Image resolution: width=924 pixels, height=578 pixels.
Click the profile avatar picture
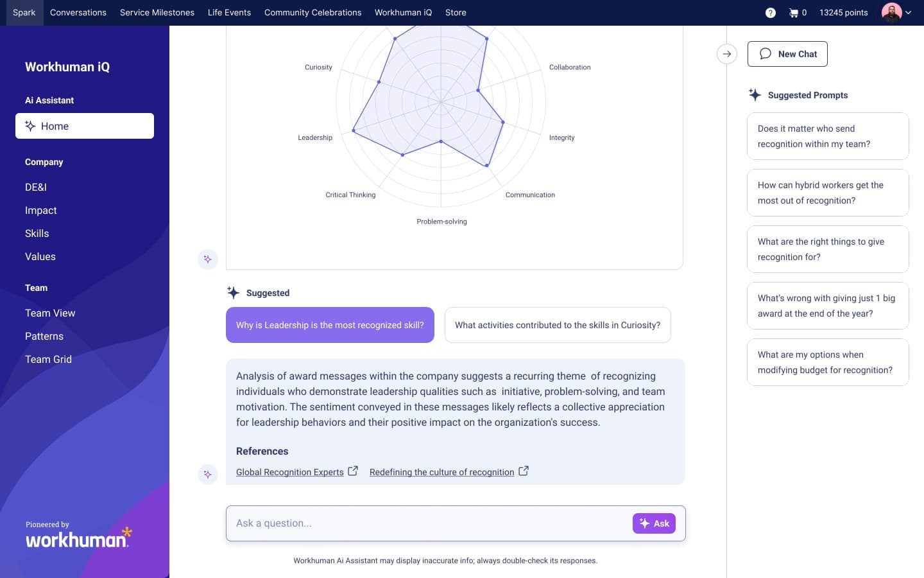[x=891, y=12]
